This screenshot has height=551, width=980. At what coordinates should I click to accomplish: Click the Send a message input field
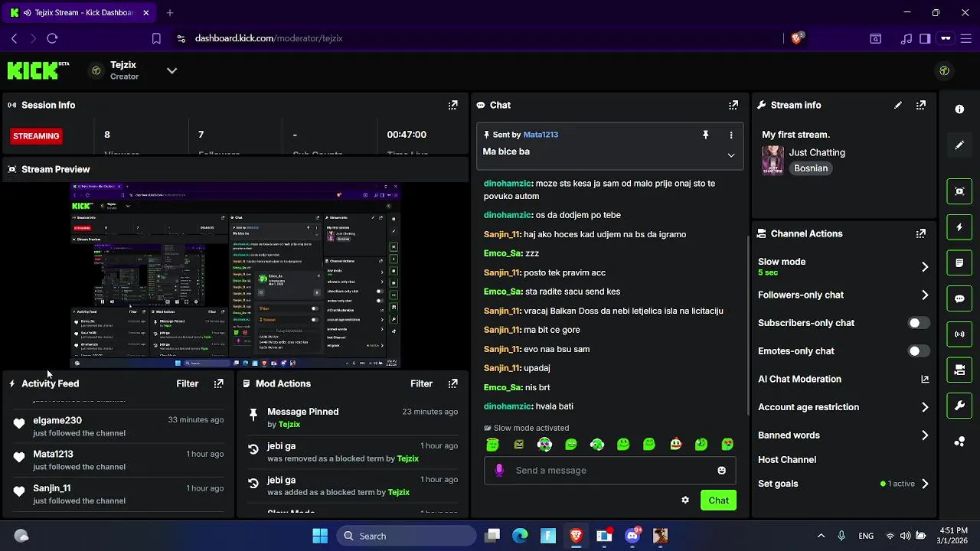tap(609, 471)
